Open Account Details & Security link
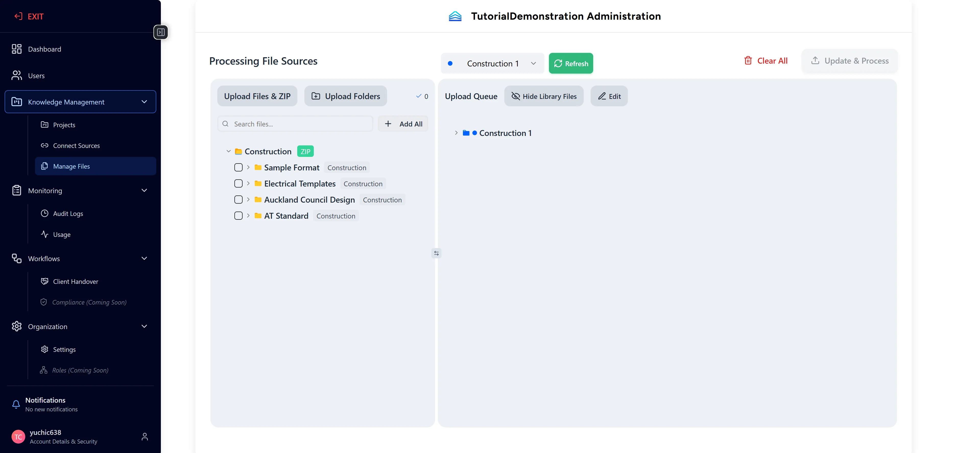The height and width of the screenshot is (453, 980). (64, 442)
